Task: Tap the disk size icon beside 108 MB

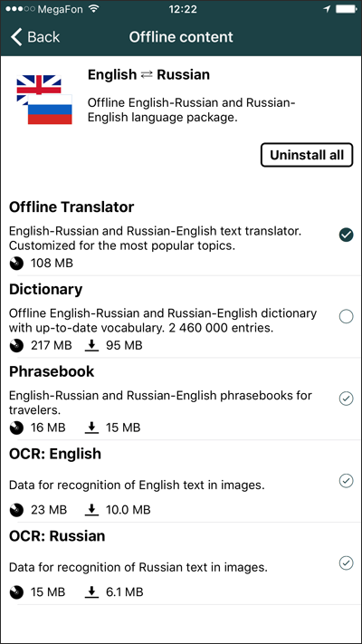Action: tap(17, 264)
